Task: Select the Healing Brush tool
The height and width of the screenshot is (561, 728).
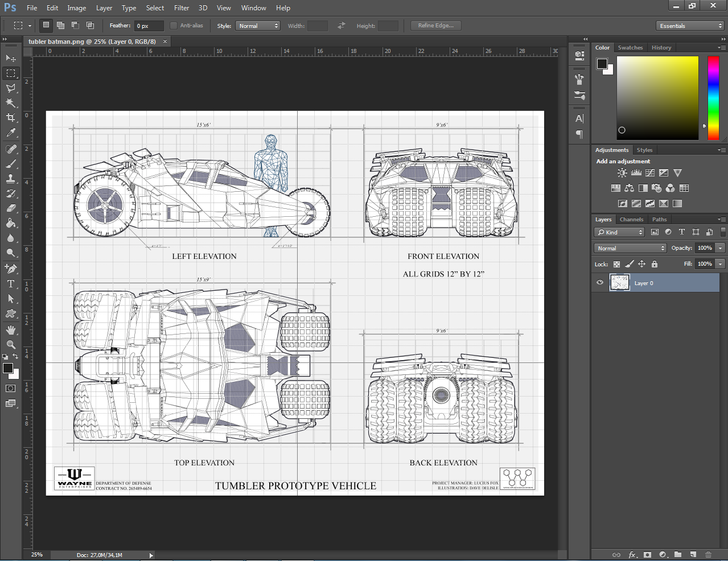Action: (x=10, y=148)
